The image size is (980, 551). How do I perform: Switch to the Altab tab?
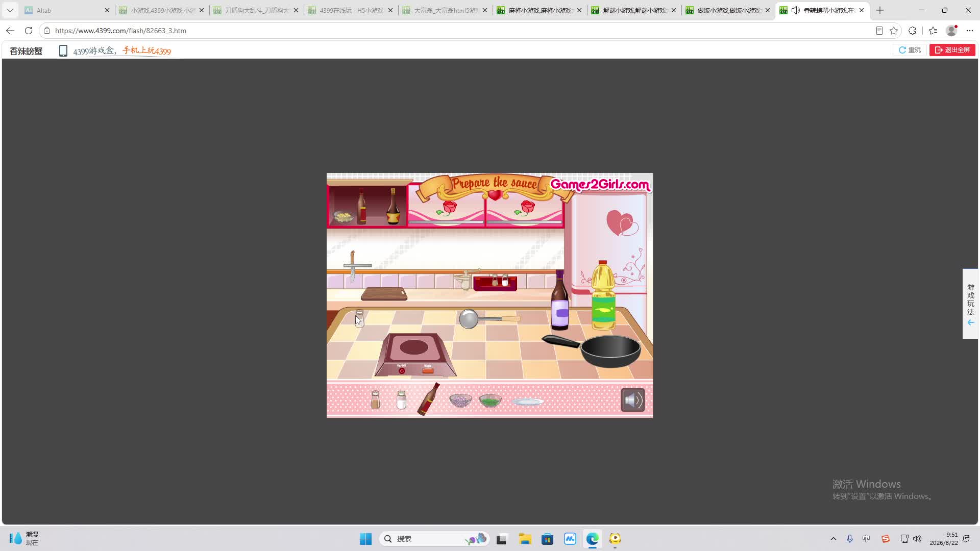(x=66, y=10)
